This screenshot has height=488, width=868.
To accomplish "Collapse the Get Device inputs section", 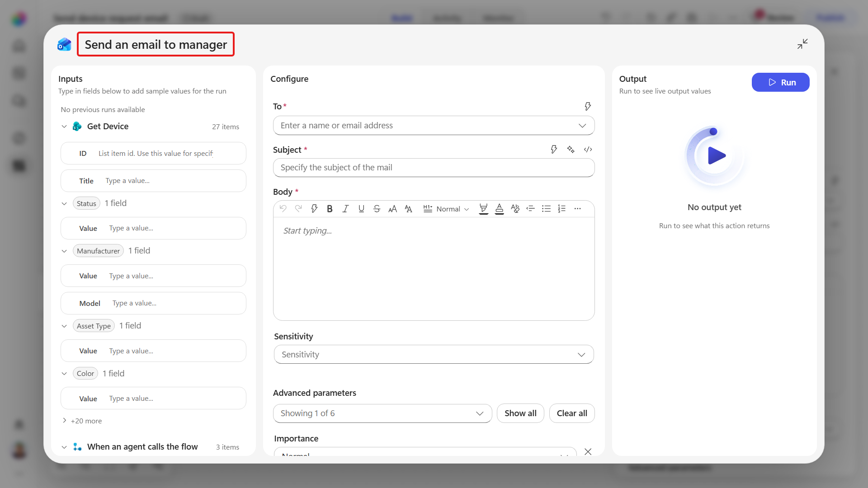I will 64,127.
